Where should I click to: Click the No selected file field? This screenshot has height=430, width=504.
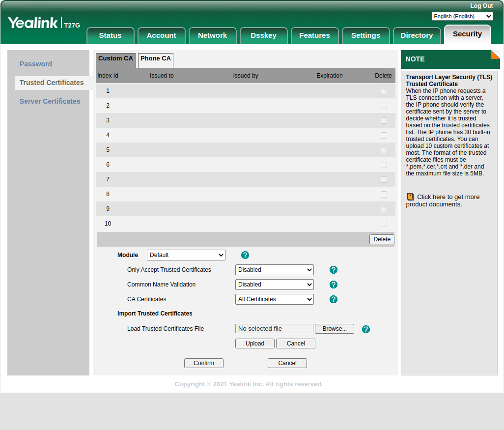click(x=274, y=329)
